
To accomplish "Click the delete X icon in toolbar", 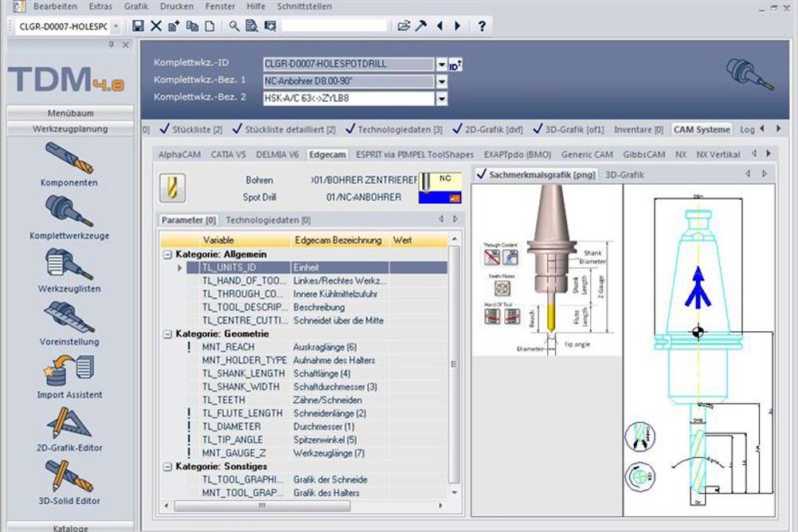I will [x=156, y=26].
